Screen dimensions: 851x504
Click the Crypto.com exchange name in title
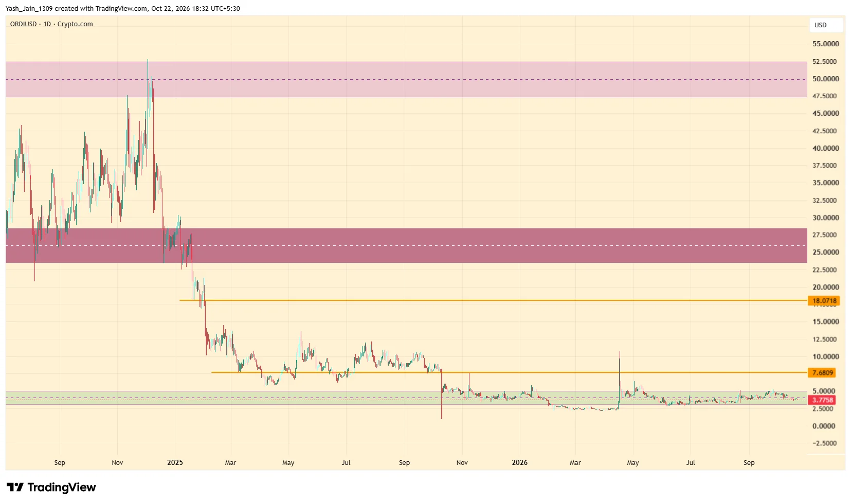click(75, 24)
